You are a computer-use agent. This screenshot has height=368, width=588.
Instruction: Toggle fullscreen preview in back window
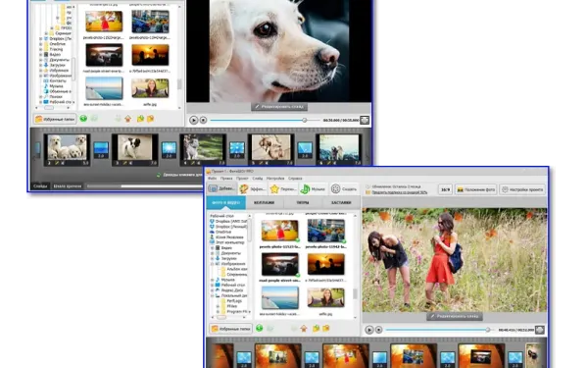365,120
